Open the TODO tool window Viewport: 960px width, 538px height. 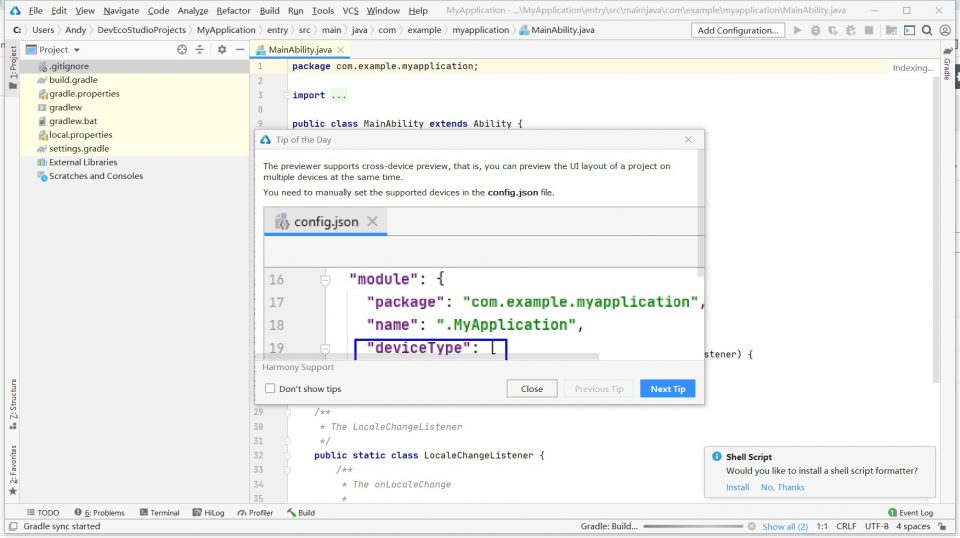click(x=43, y=513)
